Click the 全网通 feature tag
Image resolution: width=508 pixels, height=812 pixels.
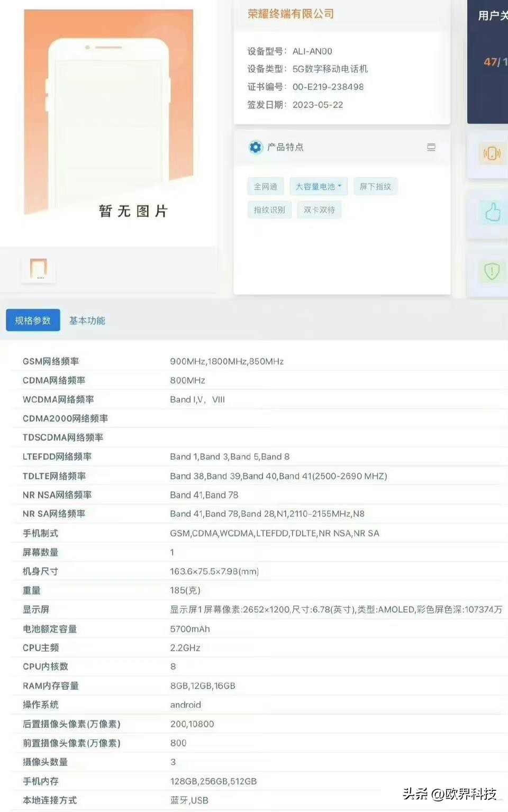pos(265,186)
